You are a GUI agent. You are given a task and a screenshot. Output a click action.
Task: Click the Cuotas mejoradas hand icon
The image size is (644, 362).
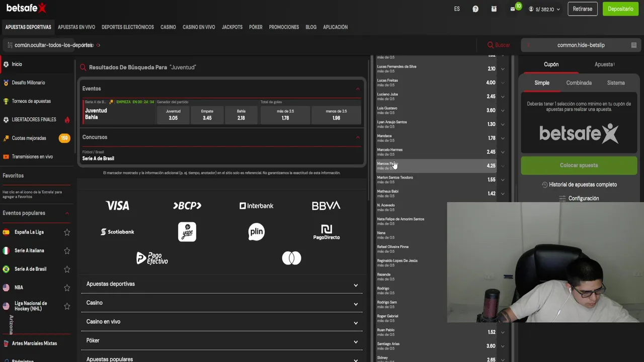tap(6, 138)
